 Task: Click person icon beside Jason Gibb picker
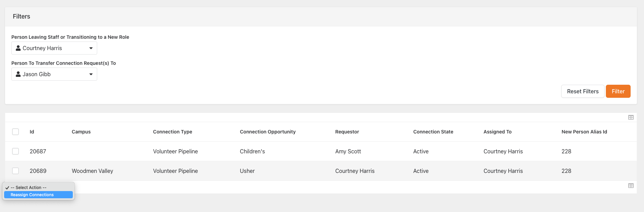pos(18,74)
